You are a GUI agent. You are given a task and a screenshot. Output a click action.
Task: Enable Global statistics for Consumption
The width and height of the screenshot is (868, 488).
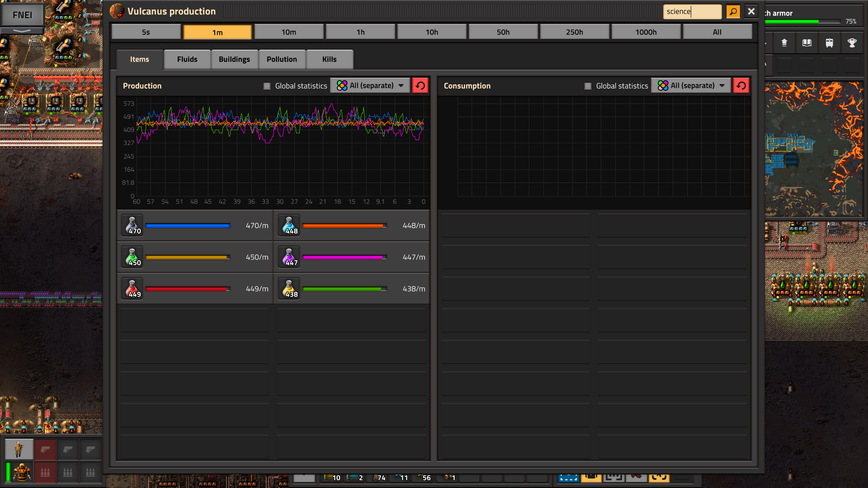point(588,86)
